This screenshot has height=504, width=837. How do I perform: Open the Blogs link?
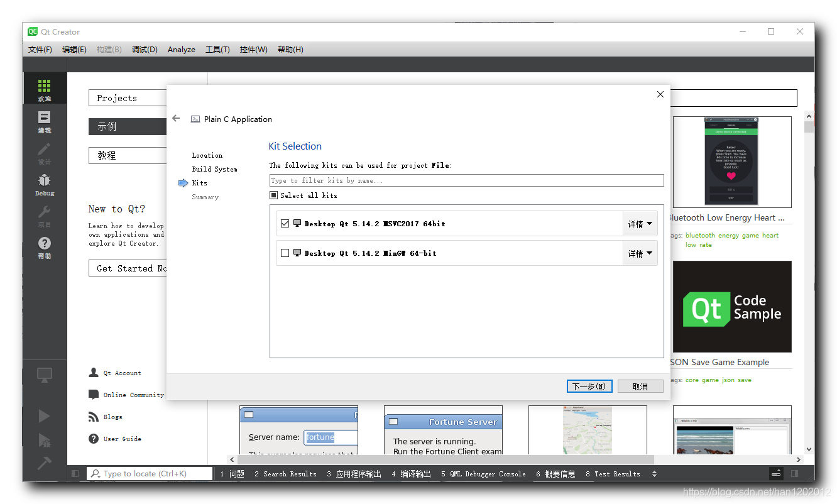113,417
